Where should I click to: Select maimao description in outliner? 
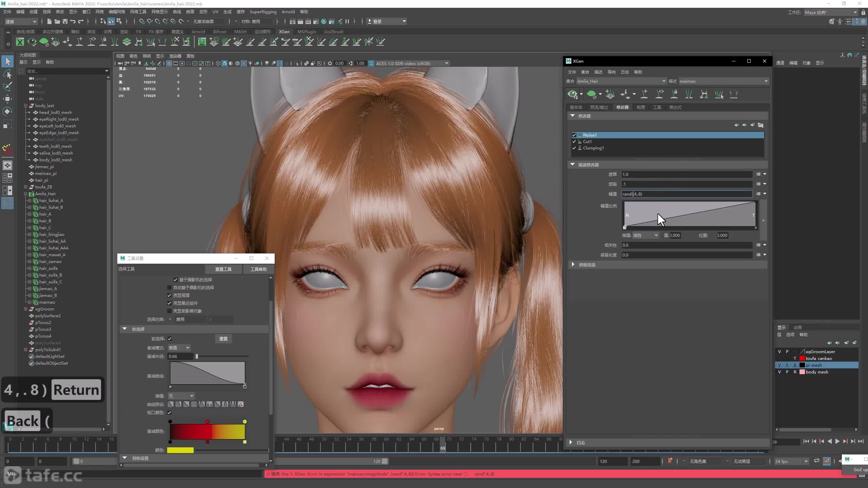(47, 302)
